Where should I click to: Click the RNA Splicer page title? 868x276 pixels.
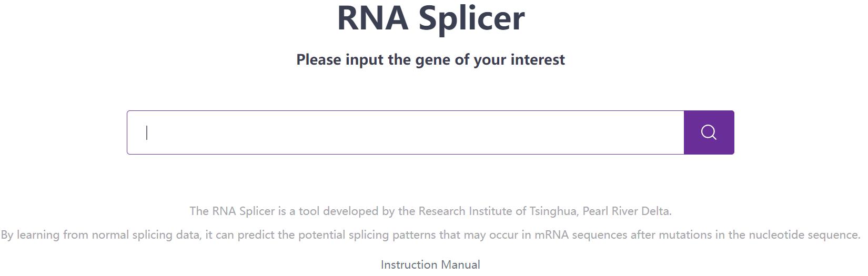(430, 18)
